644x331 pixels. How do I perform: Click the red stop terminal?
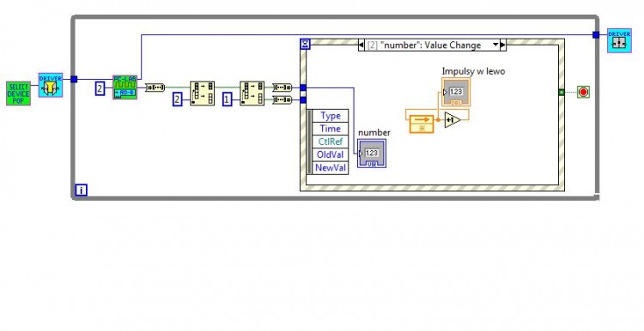(x=583, y=92)
